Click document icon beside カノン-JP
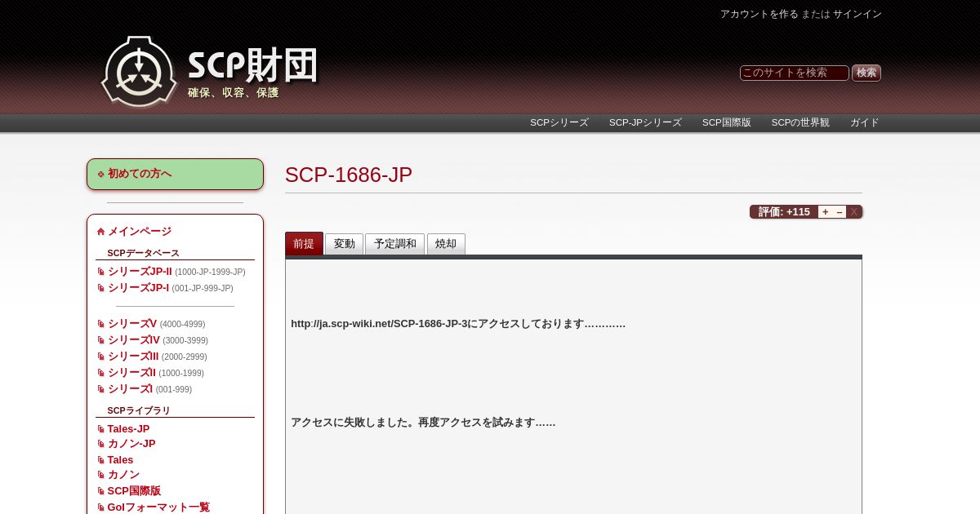 pos(101,444)
